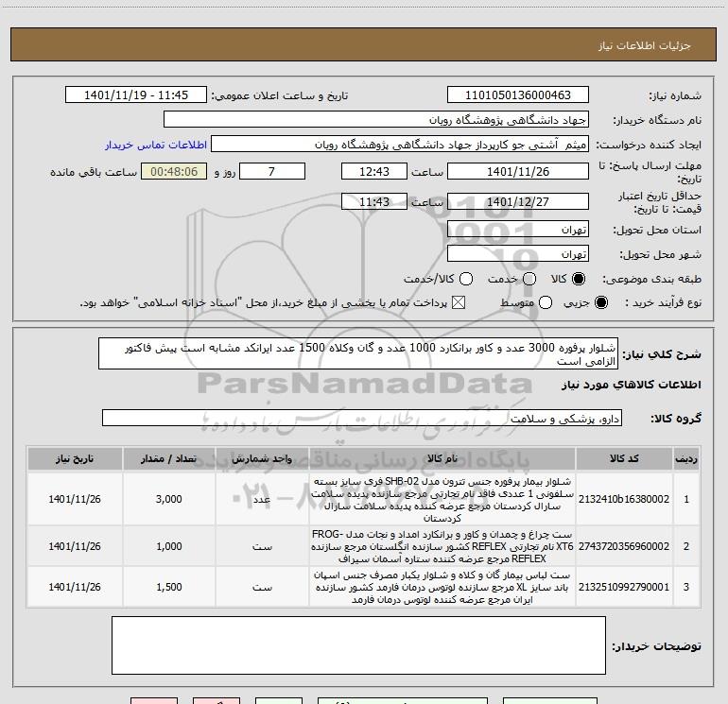Select the کالا radio button
Screen dimensions: 728x704
[579, 279]
